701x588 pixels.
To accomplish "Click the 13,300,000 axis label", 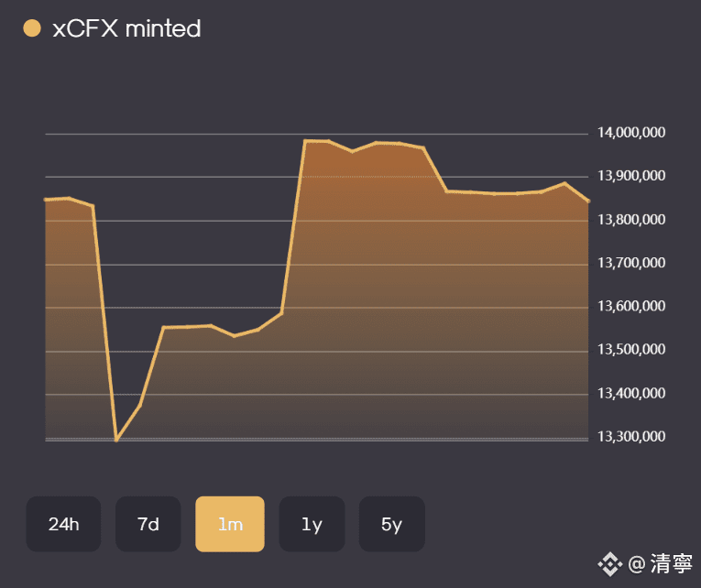I will pos(632,438).
